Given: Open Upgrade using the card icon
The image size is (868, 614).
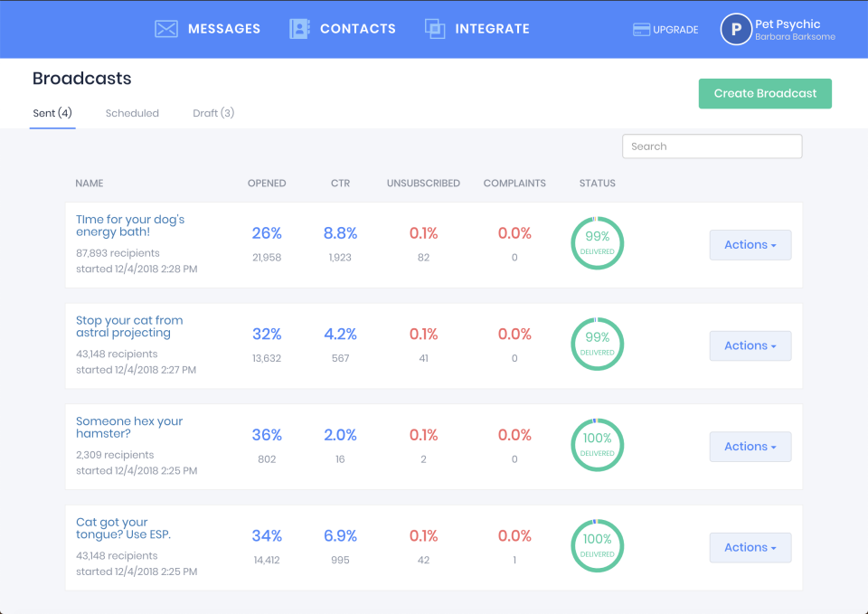Looking at the screenshot, I should [x=643, y=29].
